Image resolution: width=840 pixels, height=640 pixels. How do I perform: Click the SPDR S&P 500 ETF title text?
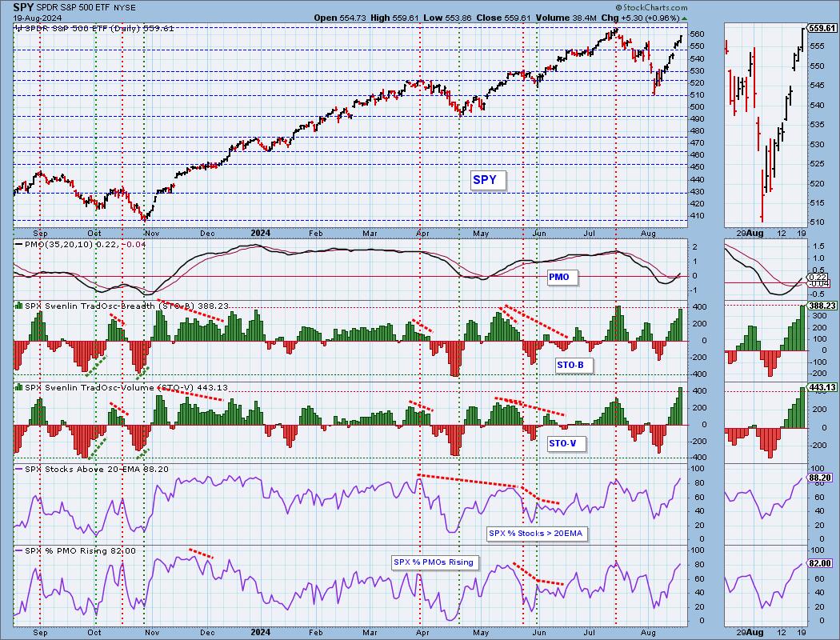(x=72, y=7)
